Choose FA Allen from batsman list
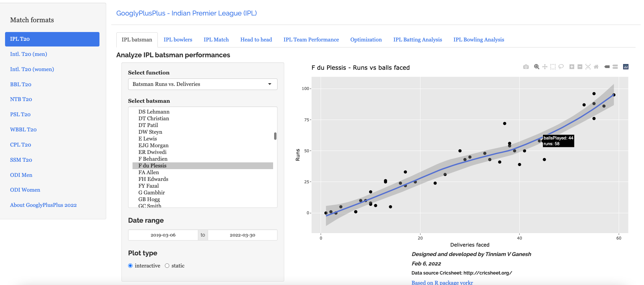 149,172
